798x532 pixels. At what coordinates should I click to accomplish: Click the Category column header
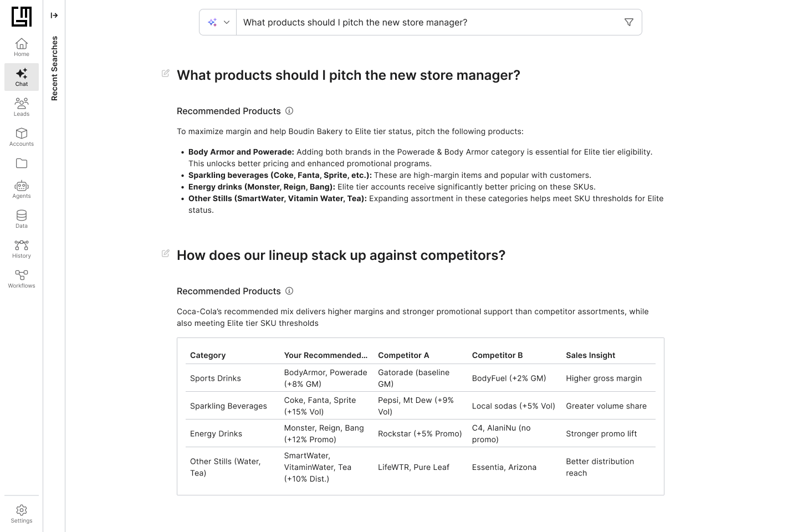[x=208, y=355]
